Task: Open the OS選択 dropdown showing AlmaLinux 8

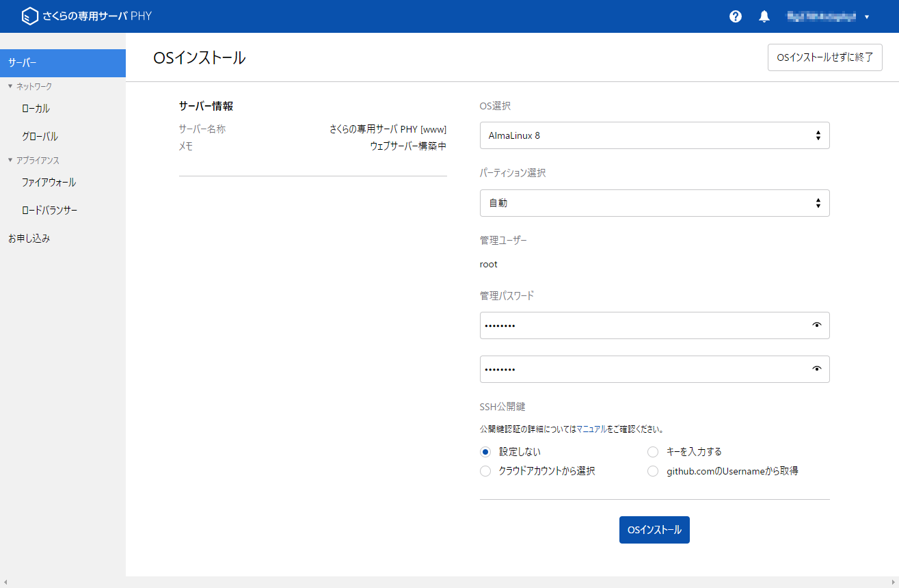Action: 655,135
